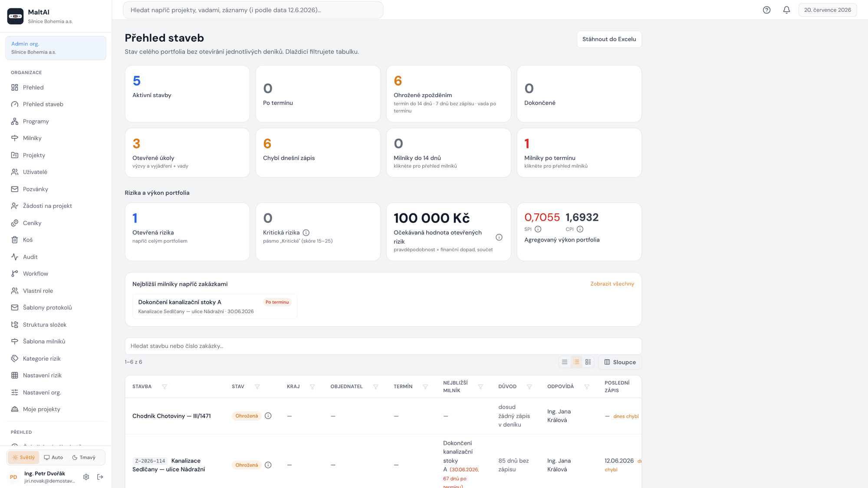The image size is (868, 488).
Task: Select the Světlý theme option
Action: pos(23,457)
